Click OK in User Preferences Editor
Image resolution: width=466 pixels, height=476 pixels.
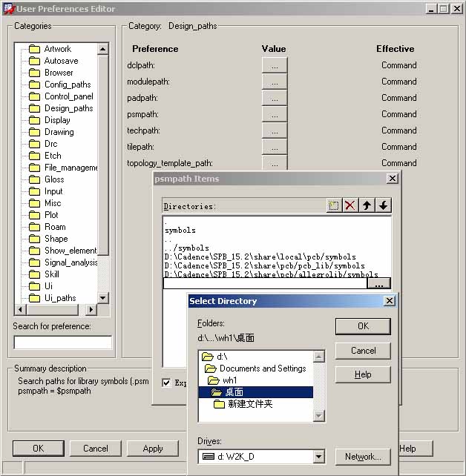point(39,449)
